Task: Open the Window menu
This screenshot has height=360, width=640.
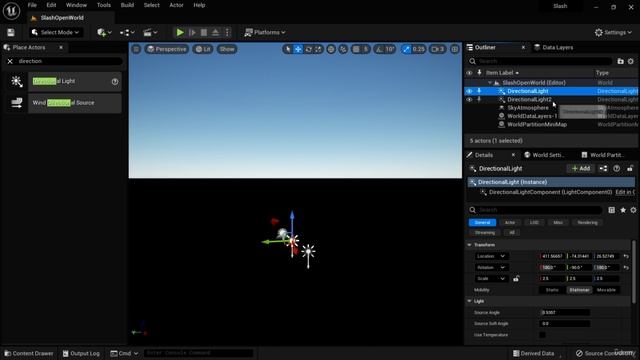Action: 76,5
